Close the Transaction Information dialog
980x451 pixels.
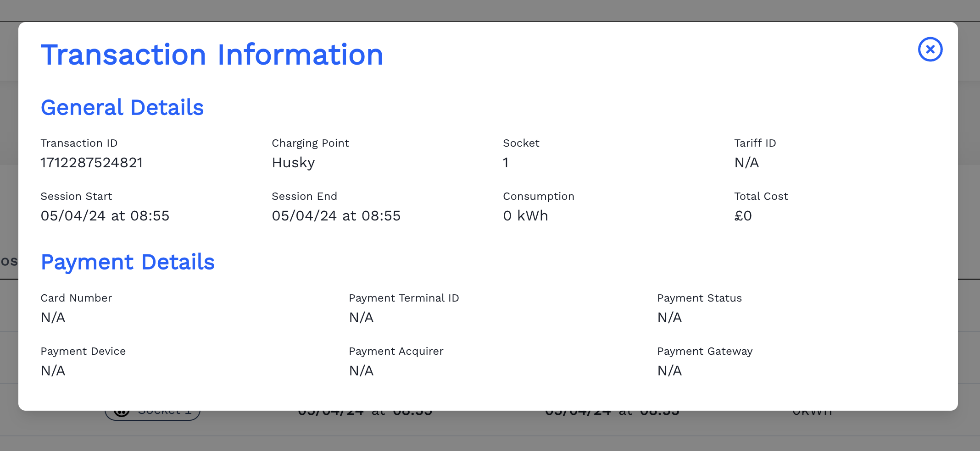pos(930,49)
